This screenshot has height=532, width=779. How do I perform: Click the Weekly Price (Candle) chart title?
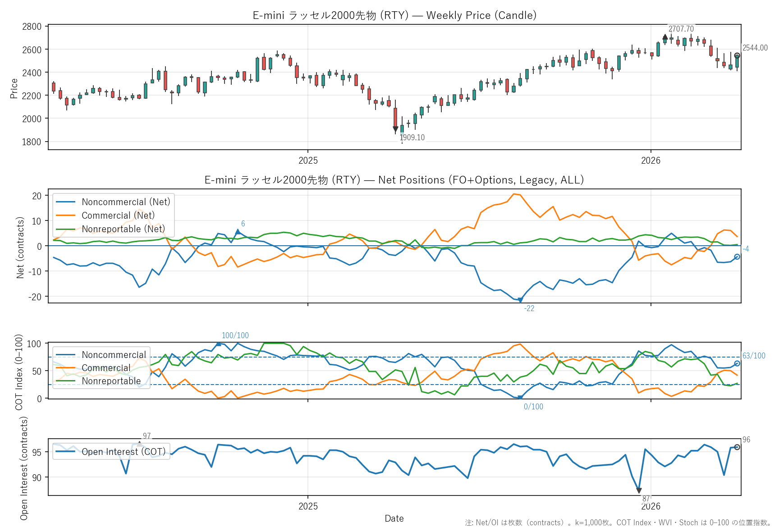click(x=394, y=15)
